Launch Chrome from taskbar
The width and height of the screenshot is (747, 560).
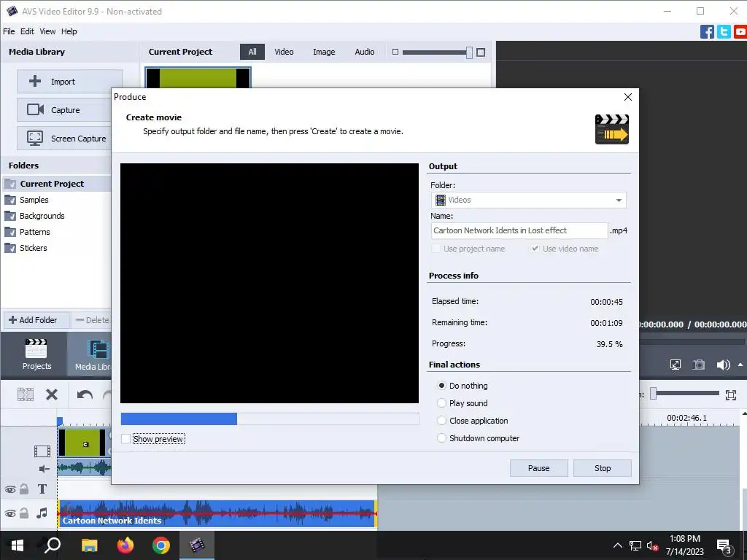(161, 545)
